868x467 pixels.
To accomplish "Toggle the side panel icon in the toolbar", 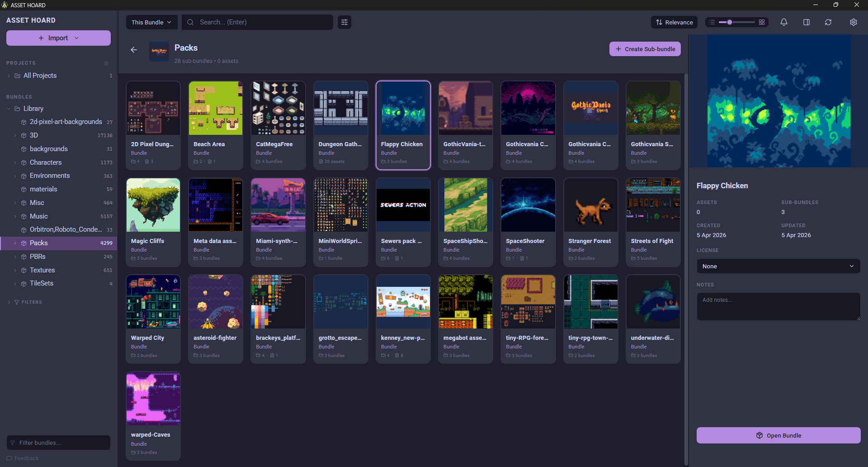I will click(807, 22).
